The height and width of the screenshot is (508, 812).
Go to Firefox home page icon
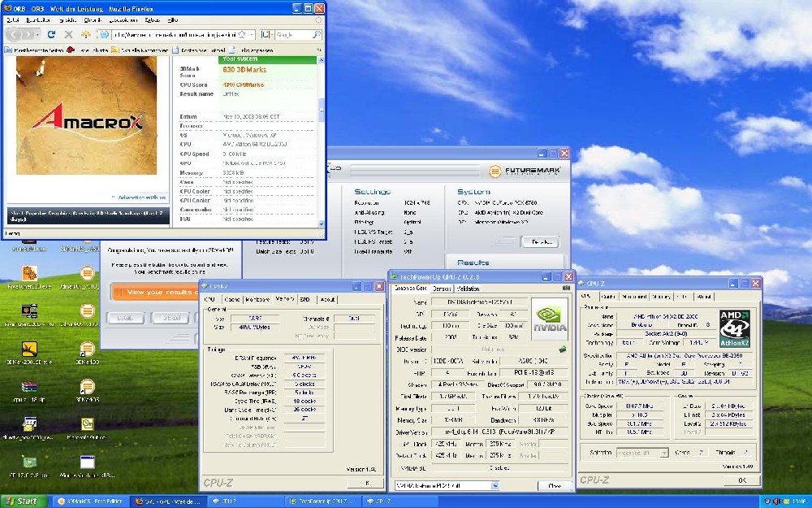coord(86,34)
